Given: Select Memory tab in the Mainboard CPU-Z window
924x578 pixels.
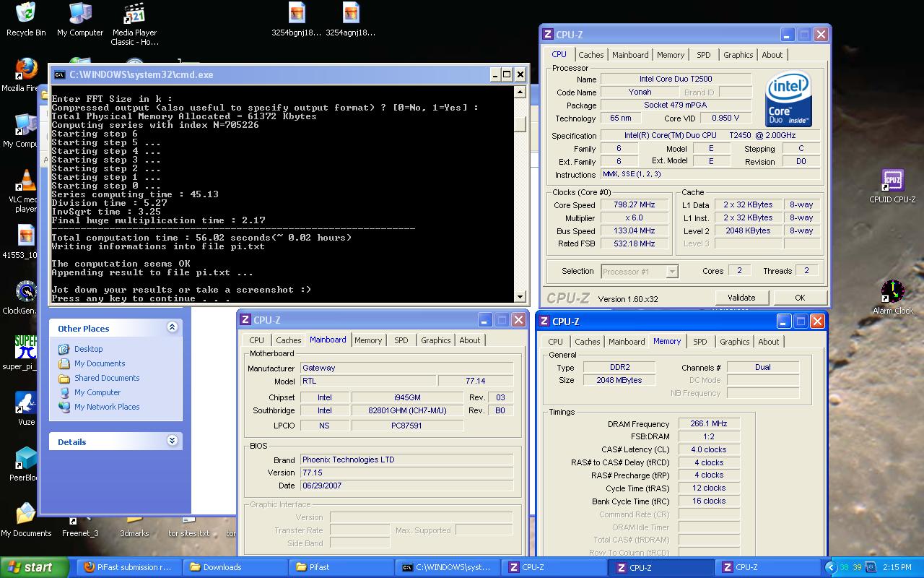Looking at the screenshot, I should pos(368,340).
